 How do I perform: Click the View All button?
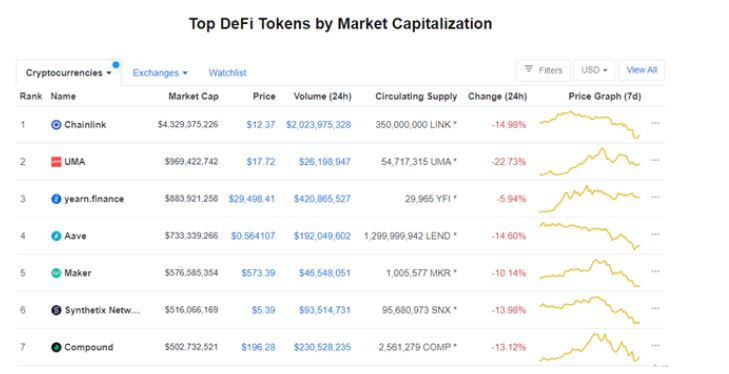[x=642, y=70]
